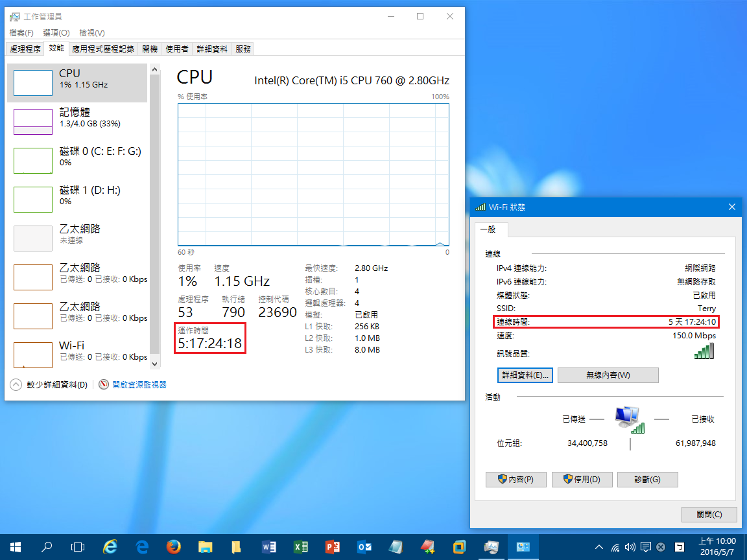Select the Wi-Fi entry in performance sidebar
The image size is (747, 560).
tap(77, 355)
